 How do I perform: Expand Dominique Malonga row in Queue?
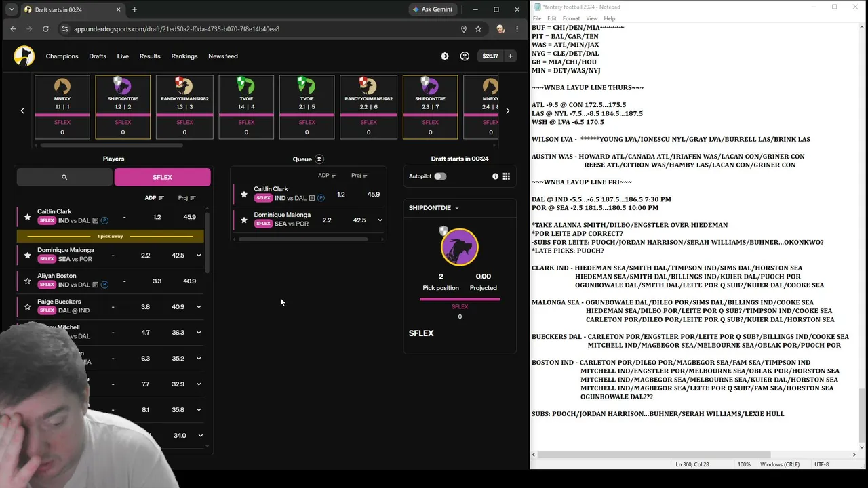coord(380,220)
